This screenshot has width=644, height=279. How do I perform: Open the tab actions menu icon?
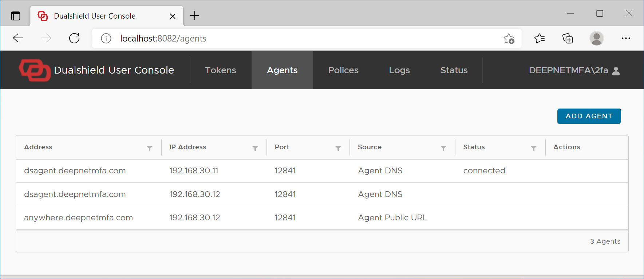tap(16, 16)
